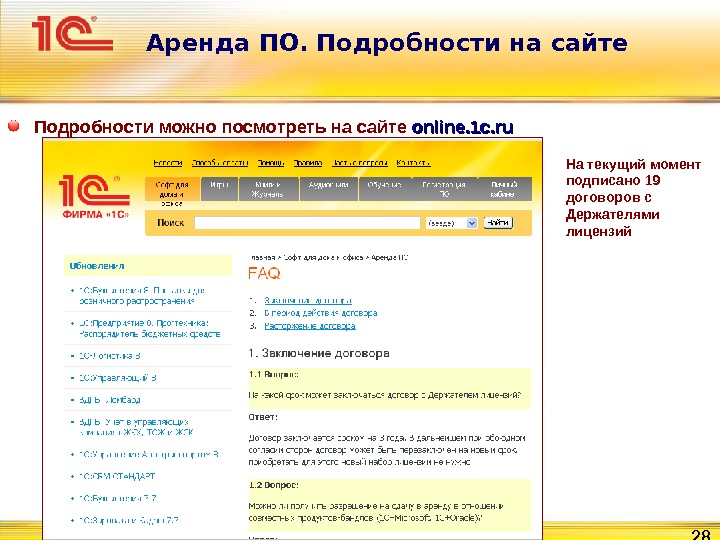Jump to FAQ section Заключение договора link
Viewport: 720px width, 540px height.
pos(308,300)
